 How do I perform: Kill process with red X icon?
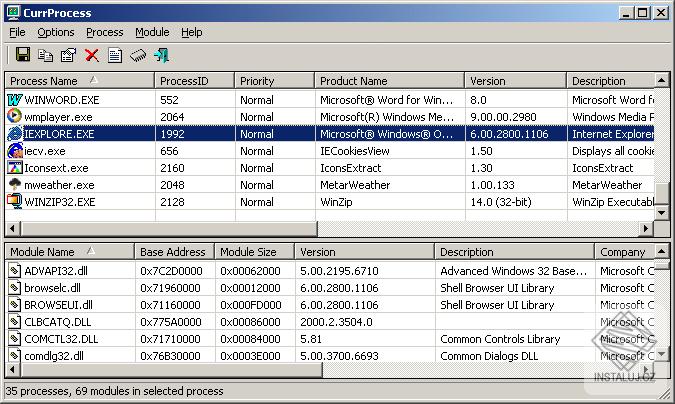[x=92, y=55]
